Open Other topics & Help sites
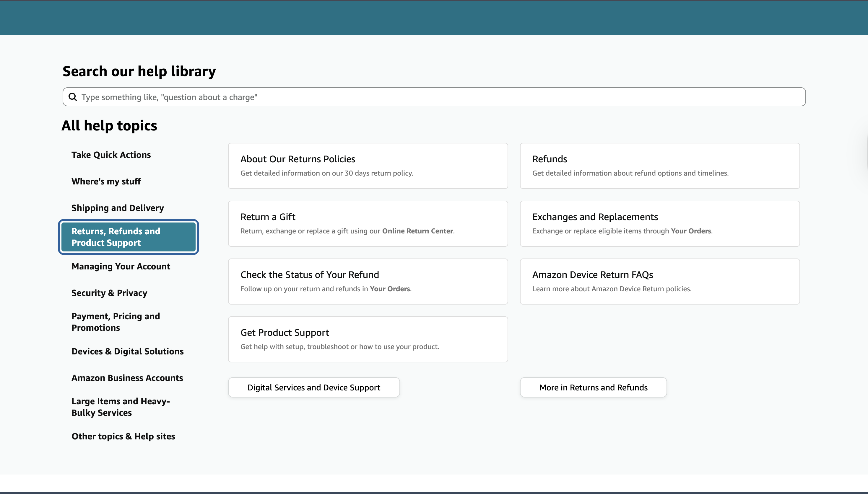The image size is (868, 494). click(x=123, y=436)
